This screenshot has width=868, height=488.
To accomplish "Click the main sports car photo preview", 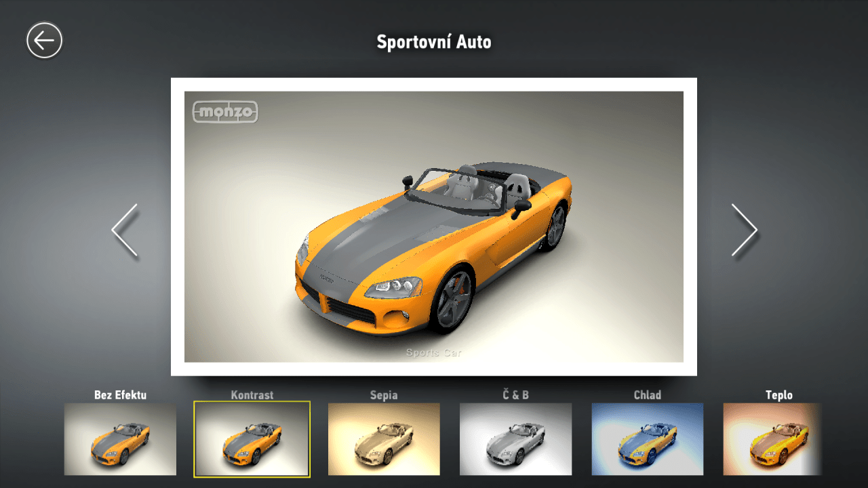I will pos(434,226).
